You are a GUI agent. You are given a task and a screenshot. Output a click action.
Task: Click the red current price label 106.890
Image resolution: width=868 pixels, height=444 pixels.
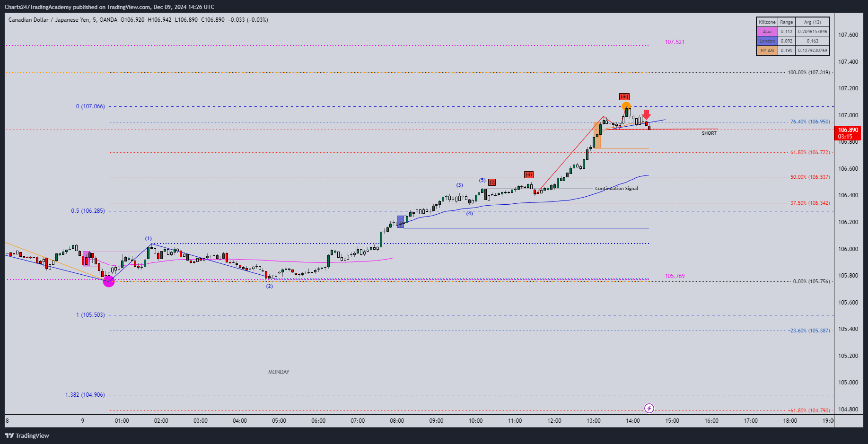[x=848, y=133]
